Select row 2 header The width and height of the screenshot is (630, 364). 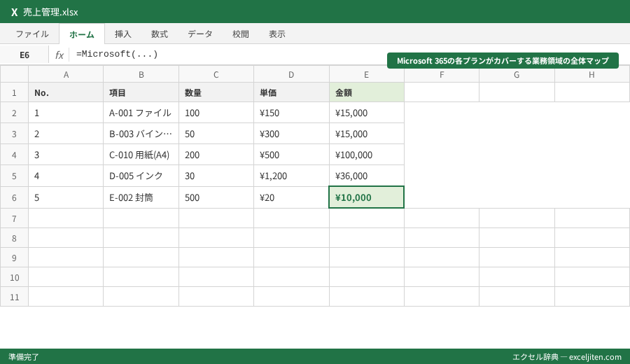pyautogui.click(x=14, y=113)
